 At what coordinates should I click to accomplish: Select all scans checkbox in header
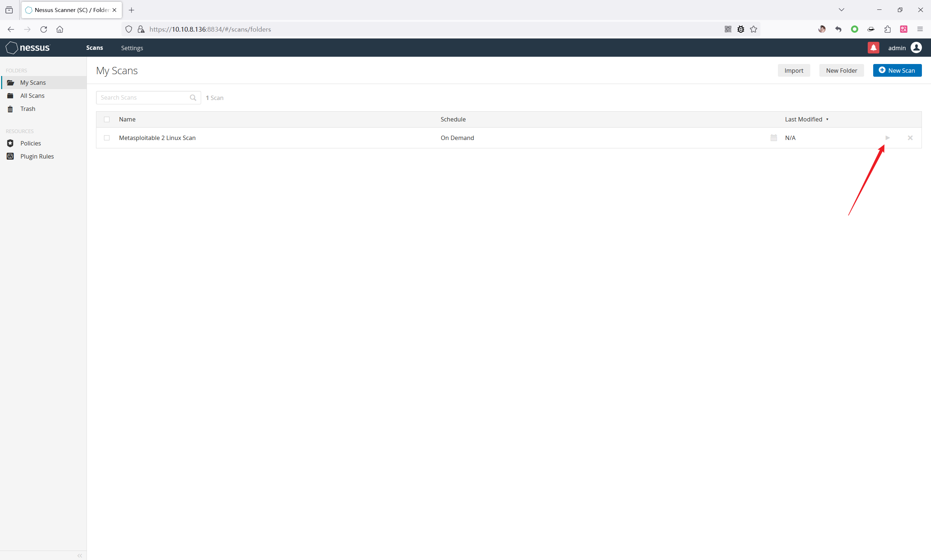tap(107, 120)
